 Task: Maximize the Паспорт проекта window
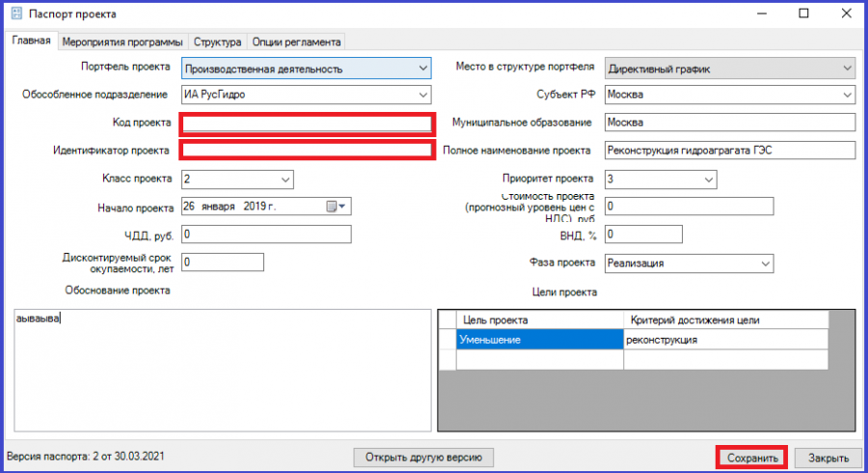(803, 14)
